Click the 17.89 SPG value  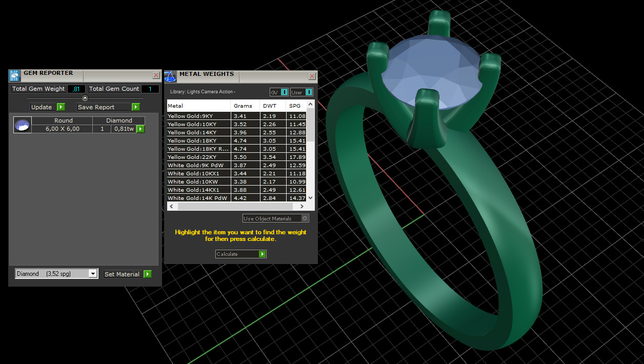point(297,157)
